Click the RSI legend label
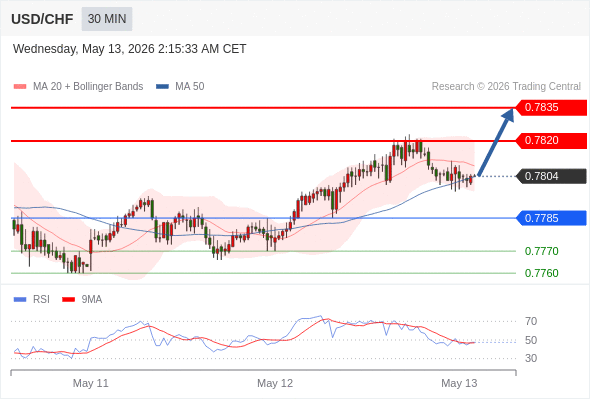This screenshot has width=590, height=400. pos(41,300)
